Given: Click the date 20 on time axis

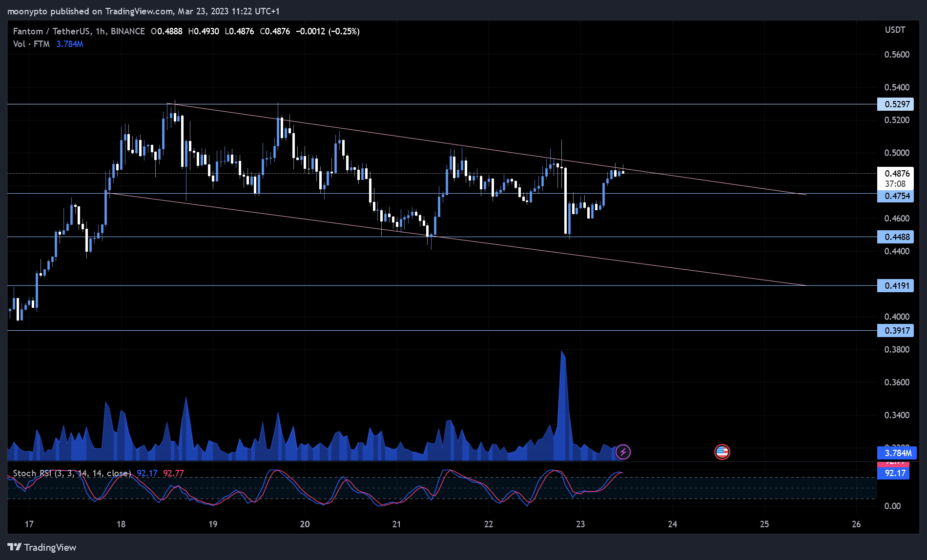Looking at the screenshot, I should pos(305,524).
